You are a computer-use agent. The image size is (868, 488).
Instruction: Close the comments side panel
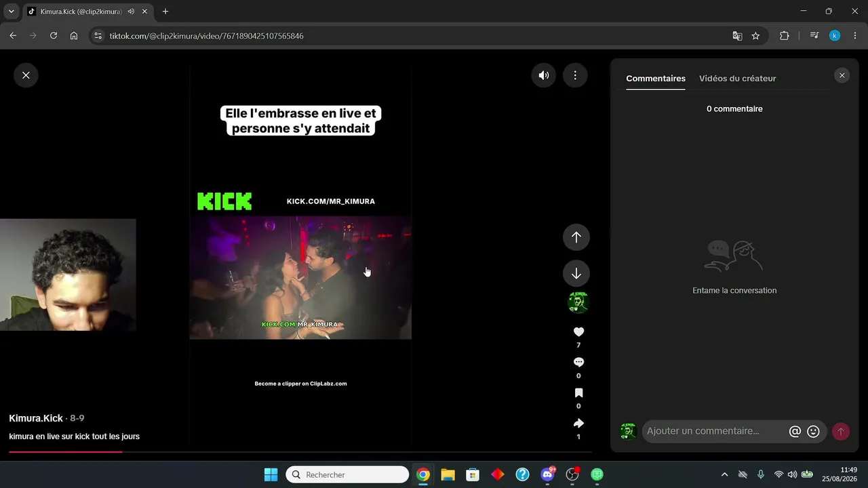[x=842, y=75]
